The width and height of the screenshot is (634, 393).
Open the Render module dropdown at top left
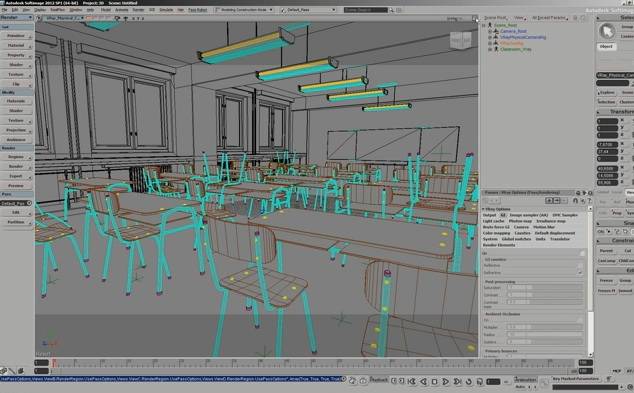pos(16,18)
